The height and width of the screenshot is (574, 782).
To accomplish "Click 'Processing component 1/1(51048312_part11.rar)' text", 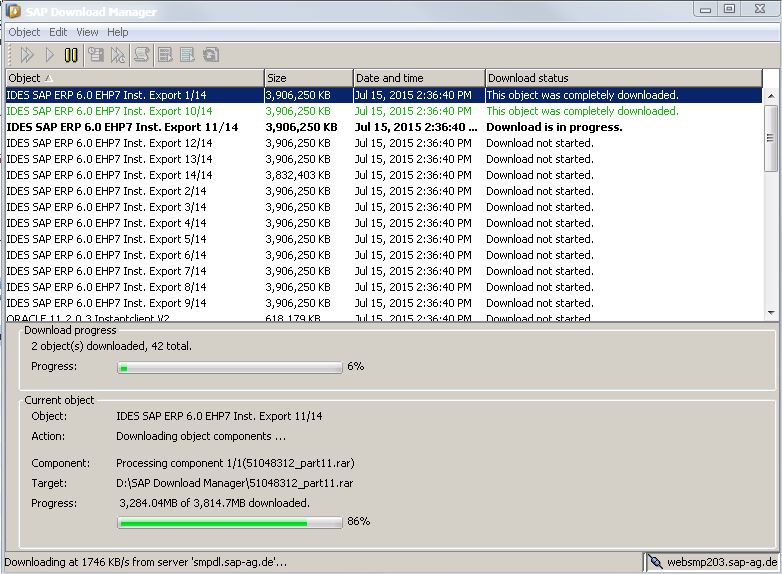I will [x=235, y=463].
